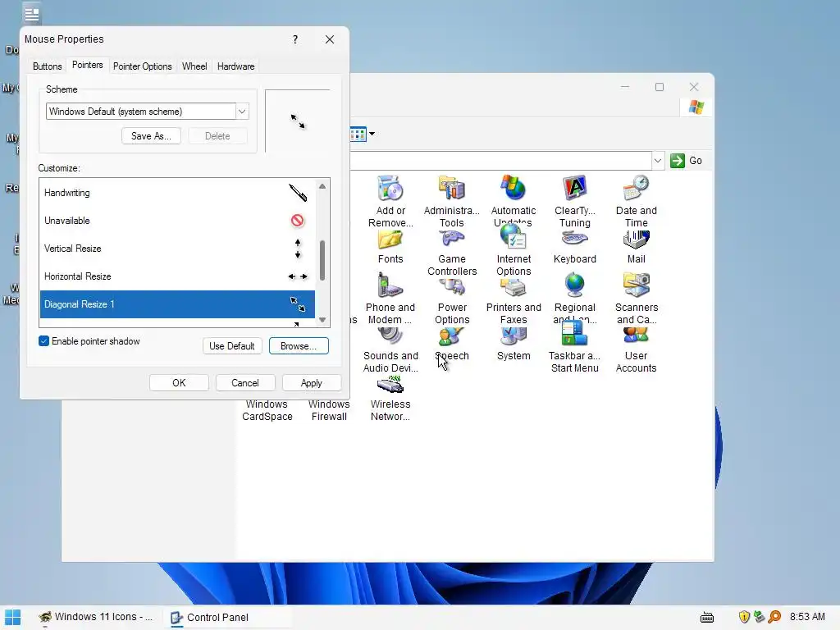840x630 pixels.
Task: Open Scanners and Cameras icon
Action: coord(636,285)
